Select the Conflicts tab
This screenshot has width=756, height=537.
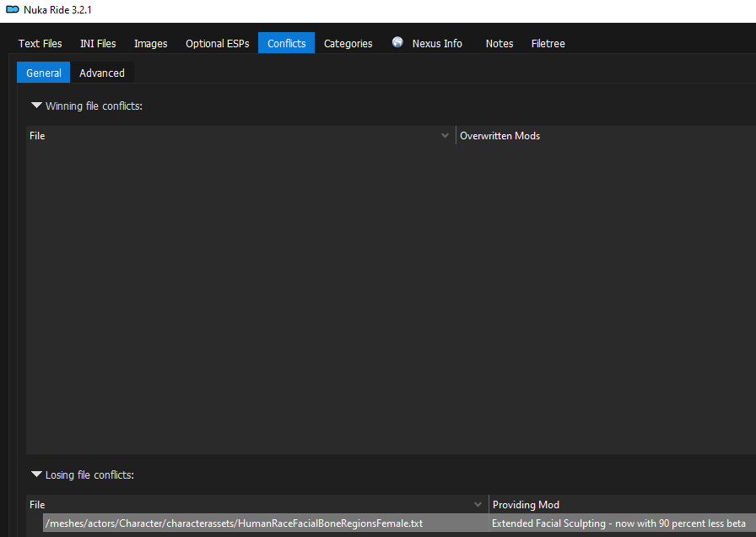[x=286, y=43]
